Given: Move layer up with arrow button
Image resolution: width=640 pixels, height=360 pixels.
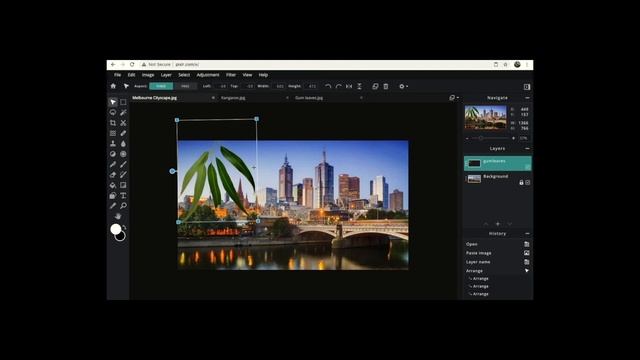Looking at the screenshot, I should [x=486, y=224].
